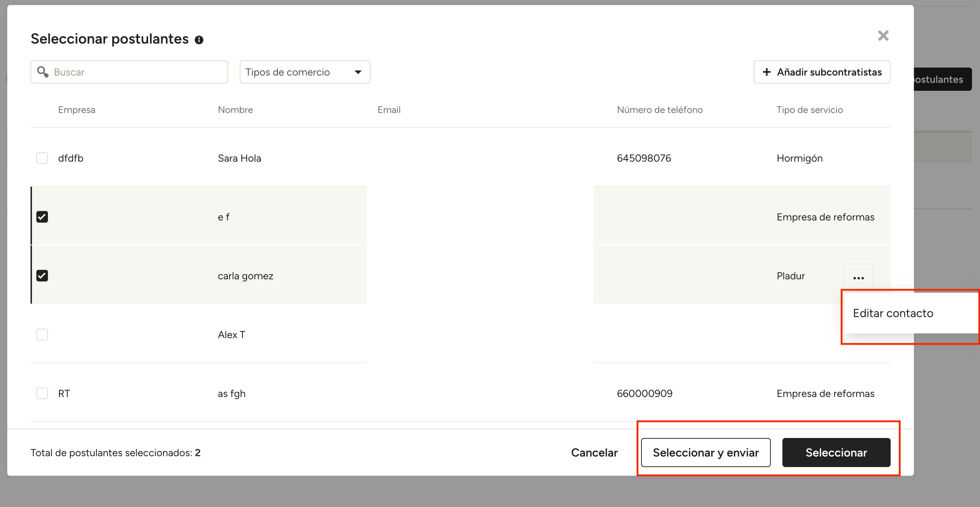Choose Editar contacto from the popup menu
980x507 pixels.
click(892, 313)
